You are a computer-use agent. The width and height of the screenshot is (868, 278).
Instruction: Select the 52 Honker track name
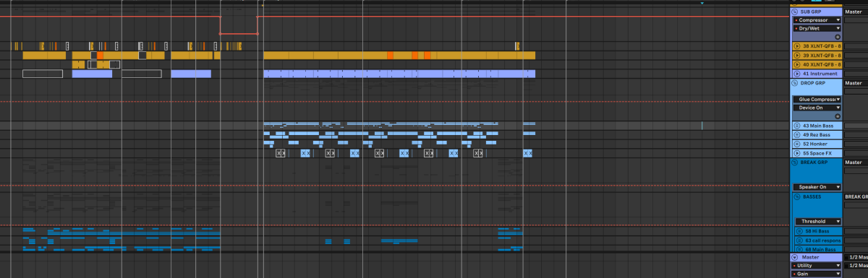point(814,143)
